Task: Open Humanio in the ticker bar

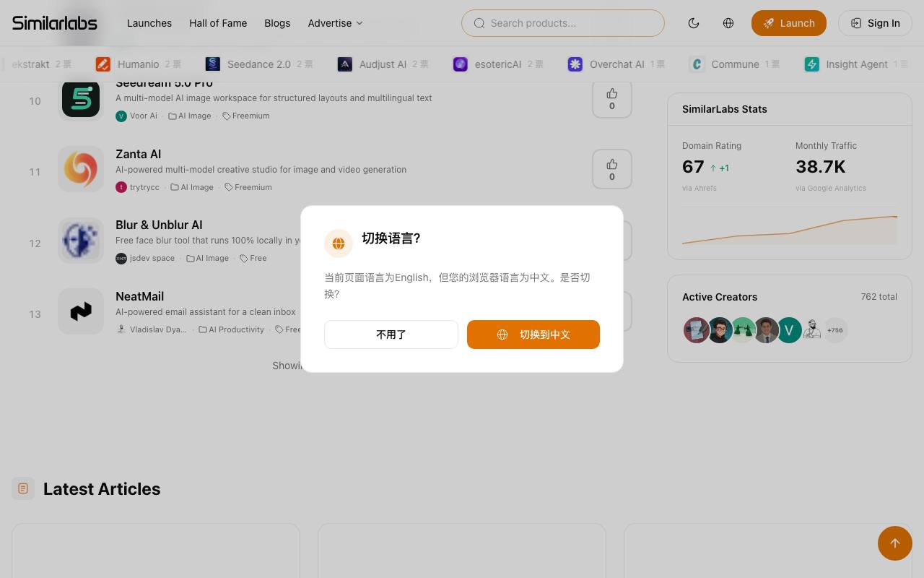Action: (138, 64)
